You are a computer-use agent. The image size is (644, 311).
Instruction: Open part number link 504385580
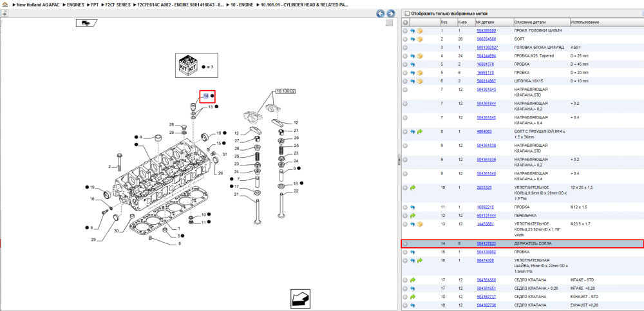pyautogui.click(x=486, y=31)
